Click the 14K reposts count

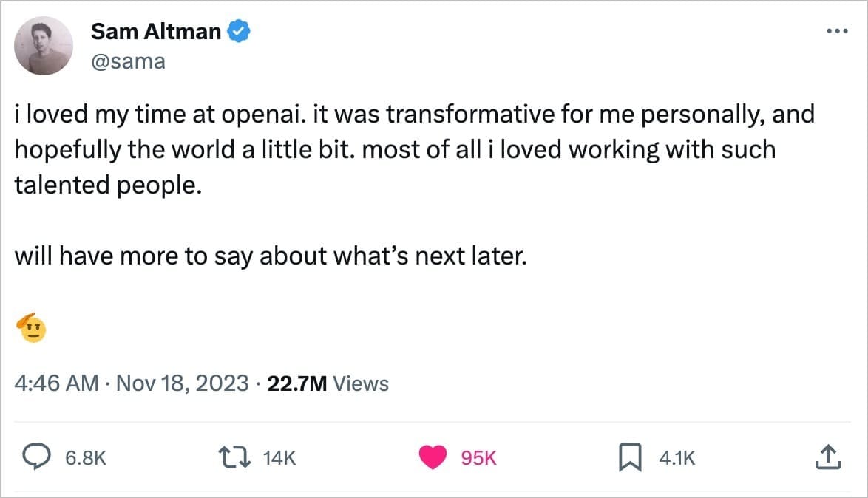(279, 458)
